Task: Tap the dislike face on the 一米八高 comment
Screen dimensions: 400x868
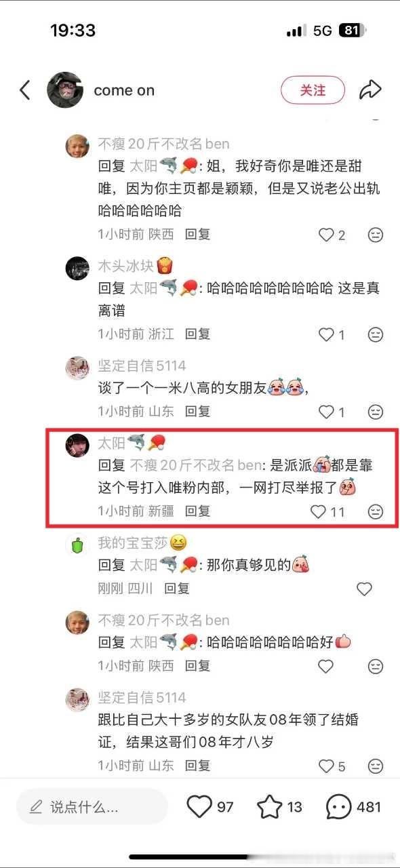Action: (375, 412)
